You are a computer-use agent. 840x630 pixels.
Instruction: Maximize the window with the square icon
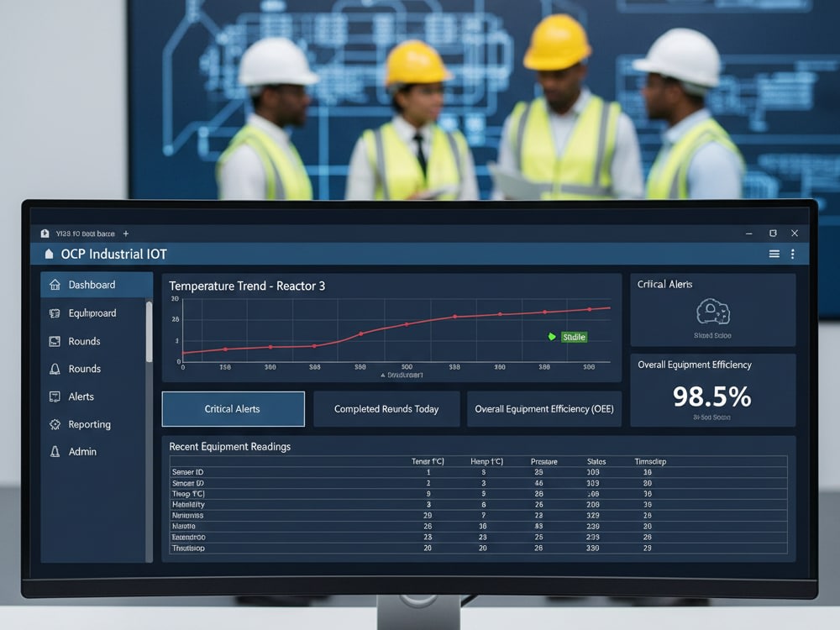pyautogui.click(x=773, y=233)
